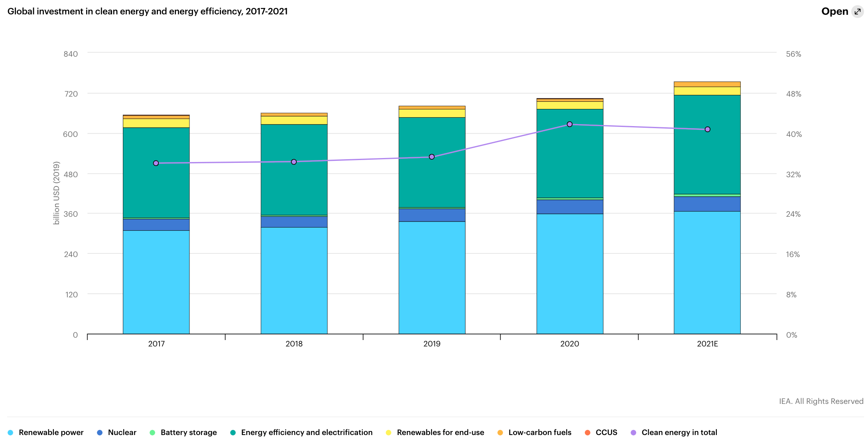Select the 2018 Energy efficiency bar segment
Viewport: 868px width, 447px height.
click(294, 170)
